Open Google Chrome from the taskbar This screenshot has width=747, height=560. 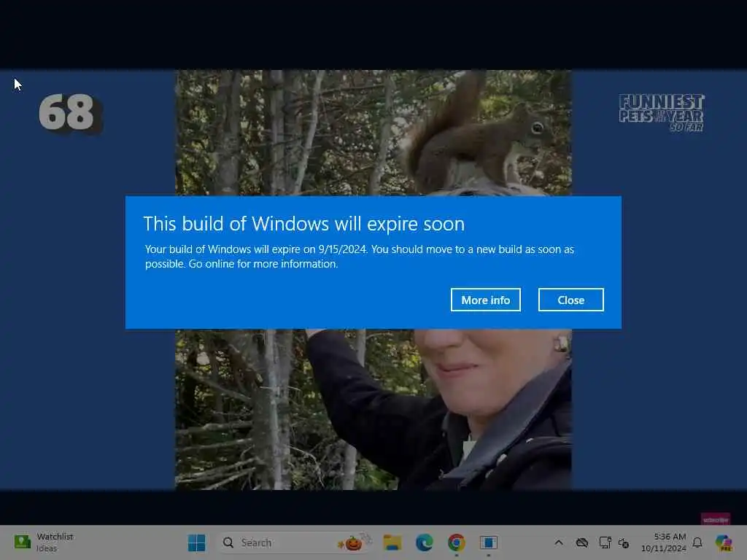[x=457, y=542]
